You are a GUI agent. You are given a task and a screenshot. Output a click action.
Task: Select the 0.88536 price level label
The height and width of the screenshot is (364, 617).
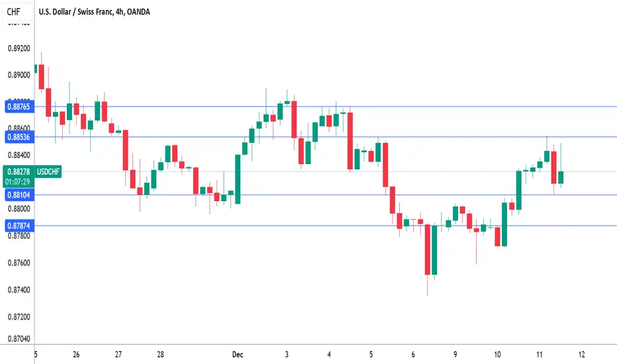[x=19, y=137]
